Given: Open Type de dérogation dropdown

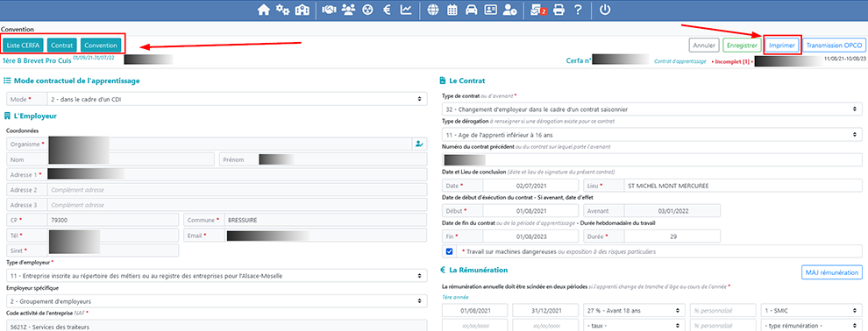Looking at the screenshot, I should (x=651, y=134).
